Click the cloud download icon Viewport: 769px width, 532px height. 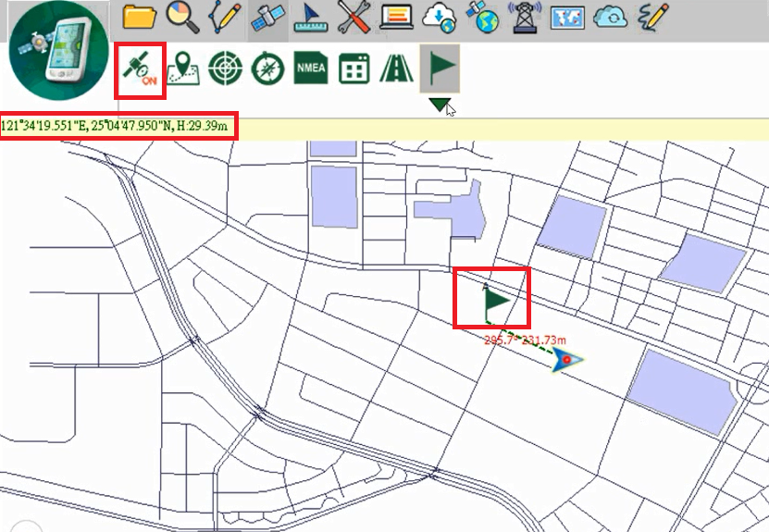[438, 16]
